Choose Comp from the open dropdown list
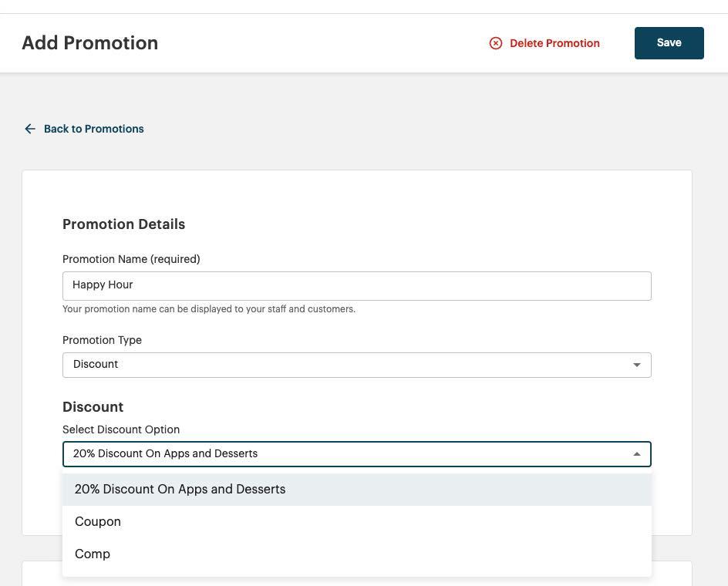 [x=92, y=554]
